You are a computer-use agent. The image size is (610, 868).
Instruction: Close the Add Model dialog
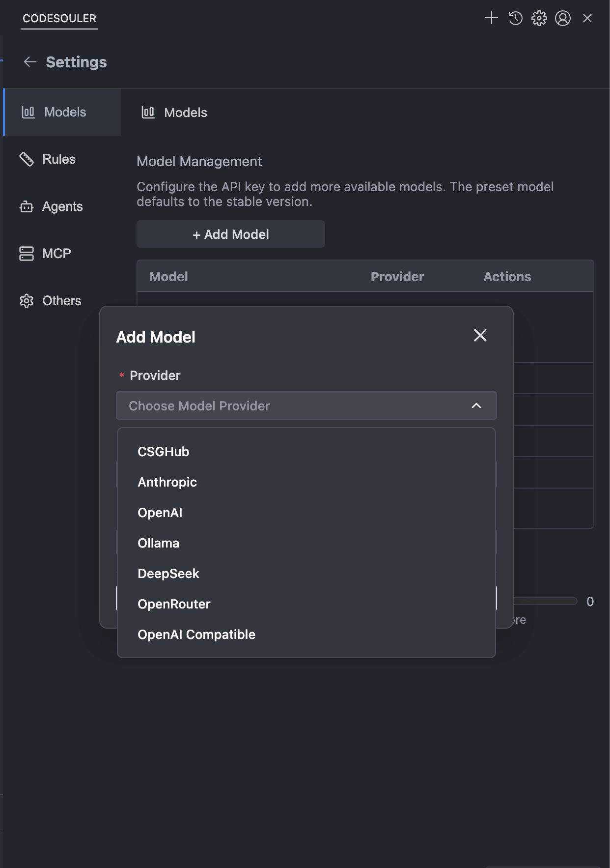[480, 335]
